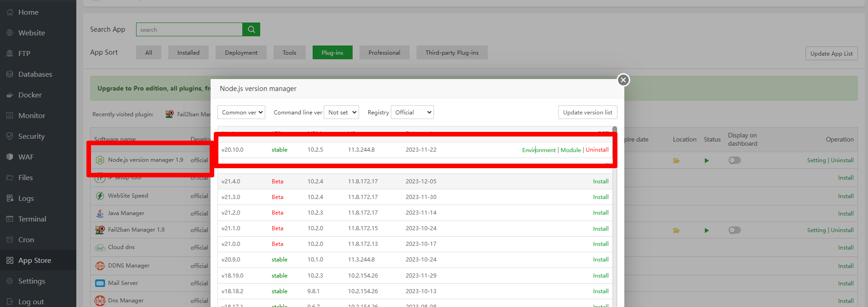Expand the Common ver dropdown
Screen dimensions: 868x307
pyautogui.click(x=241, y=113)
